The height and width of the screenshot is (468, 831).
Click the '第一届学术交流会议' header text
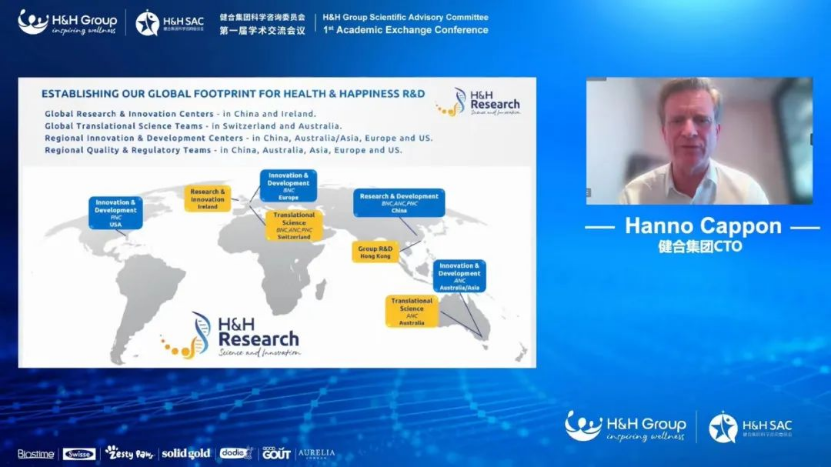tap(262, 31)
